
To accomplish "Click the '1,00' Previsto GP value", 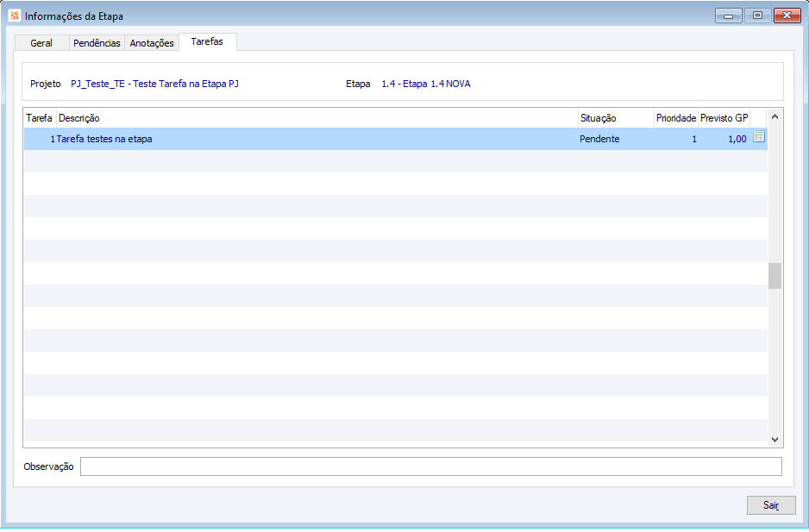I will click(x=737, y=139).
